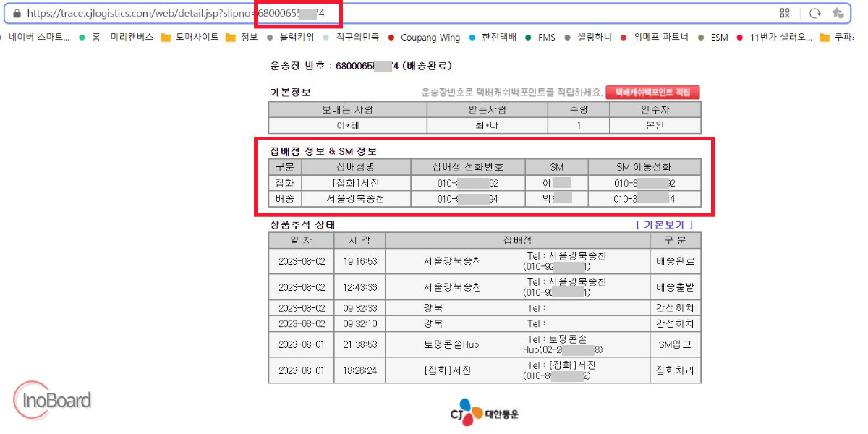The image size is (868, 434).
Task: Open the 셀링하니 bookmark
Action: click(x=587, y=37)
